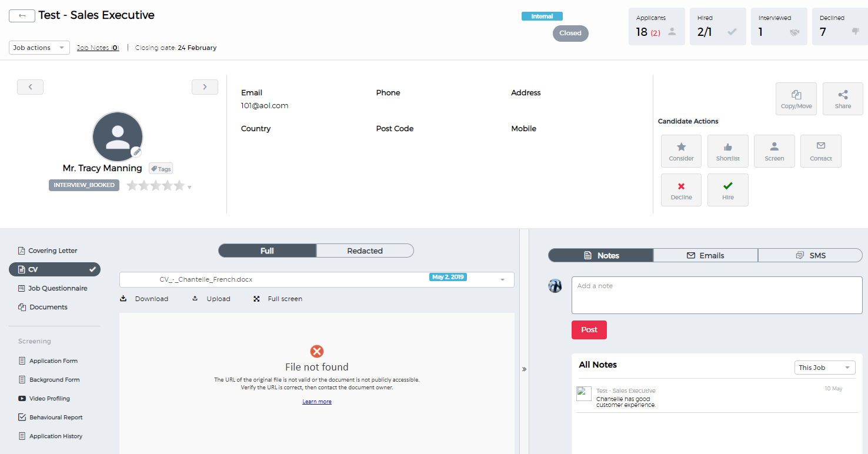Switch to the Notes tab
The width and height of the screenshot is (868, 454).
point(601,255)
